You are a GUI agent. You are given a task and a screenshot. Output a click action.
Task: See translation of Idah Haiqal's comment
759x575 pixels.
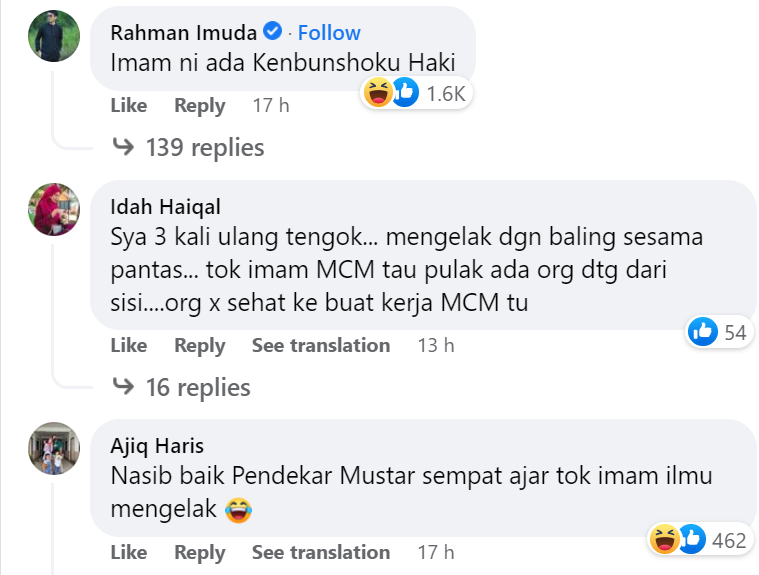point(320,345)
